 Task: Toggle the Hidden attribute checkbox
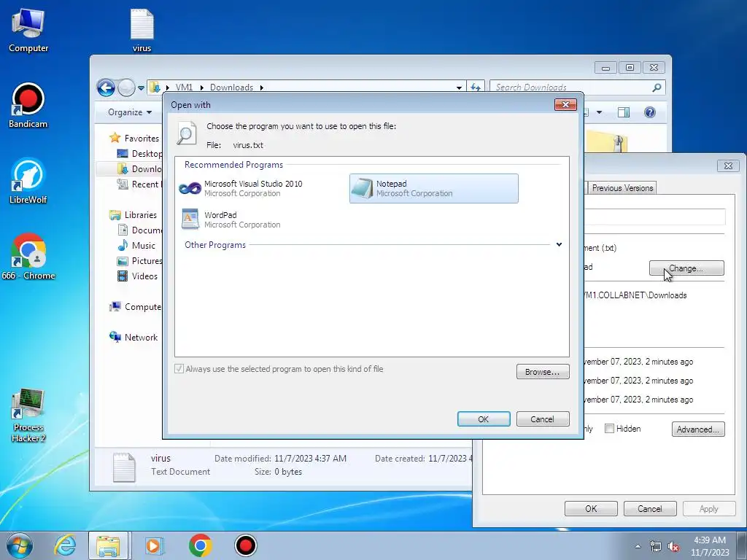click(x=609, y=429)
